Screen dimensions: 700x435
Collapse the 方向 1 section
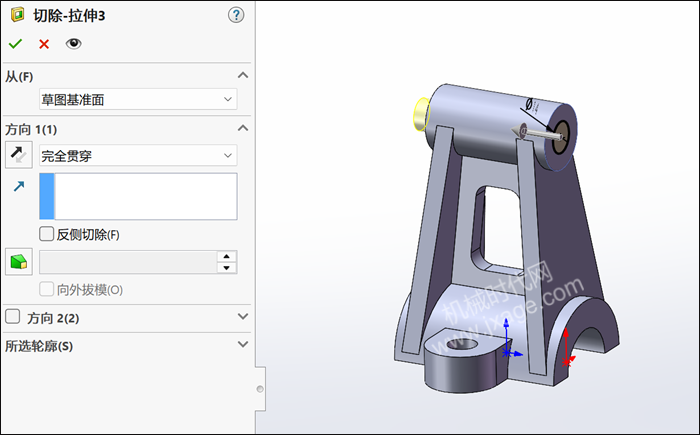pos(242,129)
